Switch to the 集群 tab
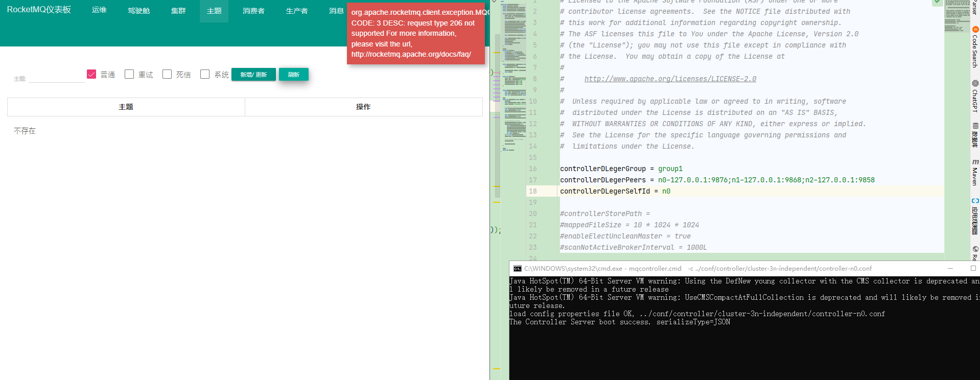The height and width of the screenshot is (380, 980). tap(178, 11)
